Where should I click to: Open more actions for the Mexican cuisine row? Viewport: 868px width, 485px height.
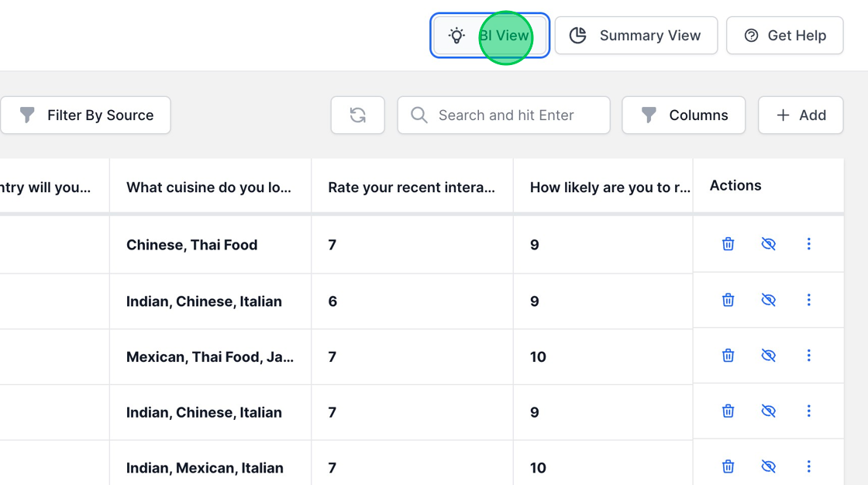click(x=808, y=355)
